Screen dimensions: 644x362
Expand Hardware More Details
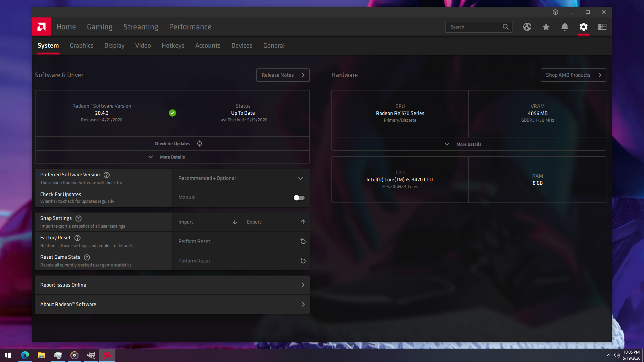pos(469,144)
